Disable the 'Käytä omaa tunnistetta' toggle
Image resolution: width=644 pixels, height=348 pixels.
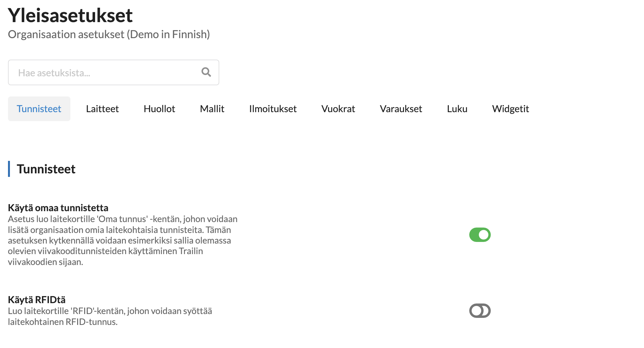[x=479, y=235]
